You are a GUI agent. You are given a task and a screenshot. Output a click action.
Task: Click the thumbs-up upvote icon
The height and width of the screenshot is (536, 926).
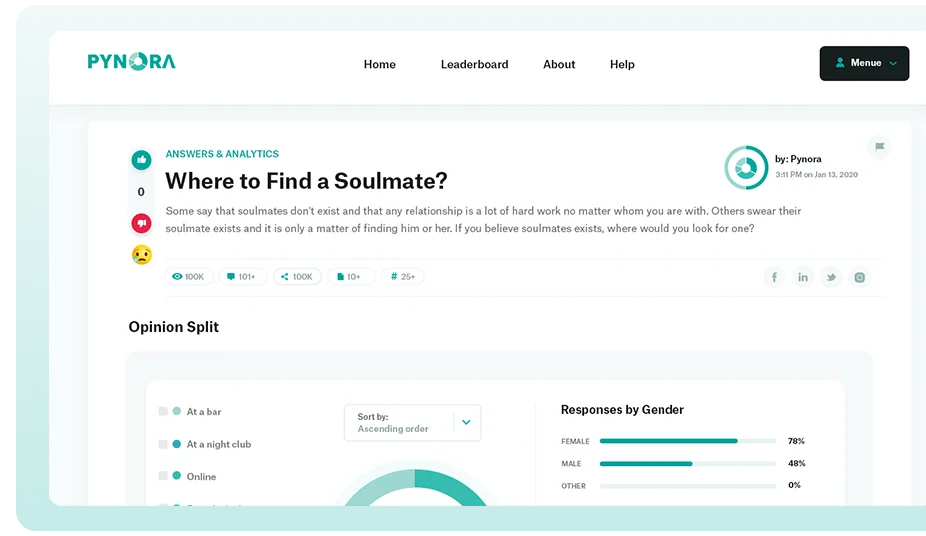tap(141, 160)
